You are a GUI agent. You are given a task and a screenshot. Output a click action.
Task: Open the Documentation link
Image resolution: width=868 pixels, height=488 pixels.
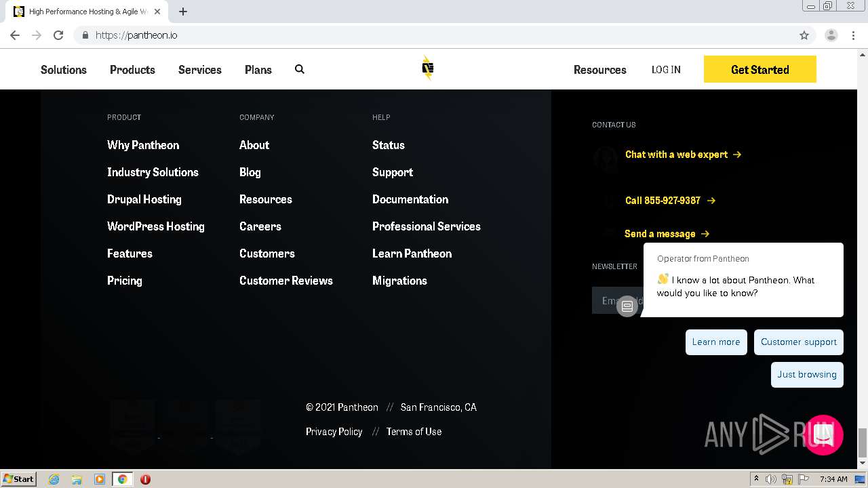coord(410,199)
